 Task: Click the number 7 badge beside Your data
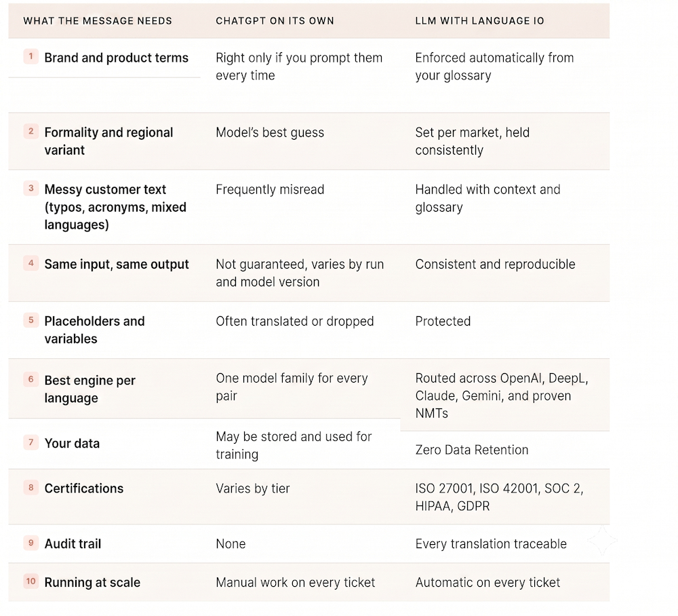(x=31, y=442)
